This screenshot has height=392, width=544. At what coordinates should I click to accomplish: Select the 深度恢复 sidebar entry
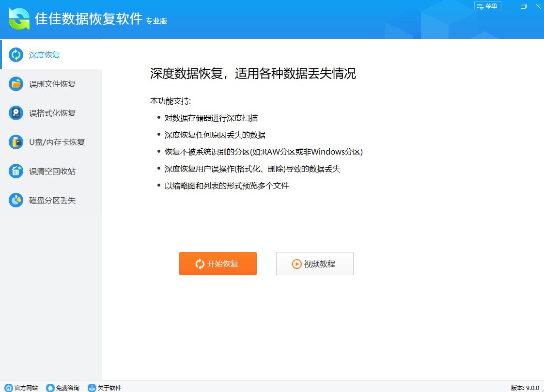(x=43, y=55)
